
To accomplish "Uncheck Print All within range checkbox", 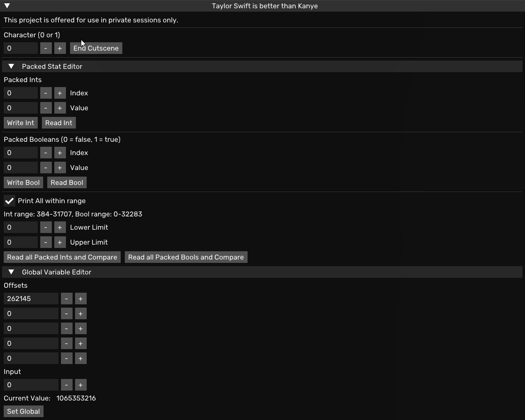I will [10, 201].
